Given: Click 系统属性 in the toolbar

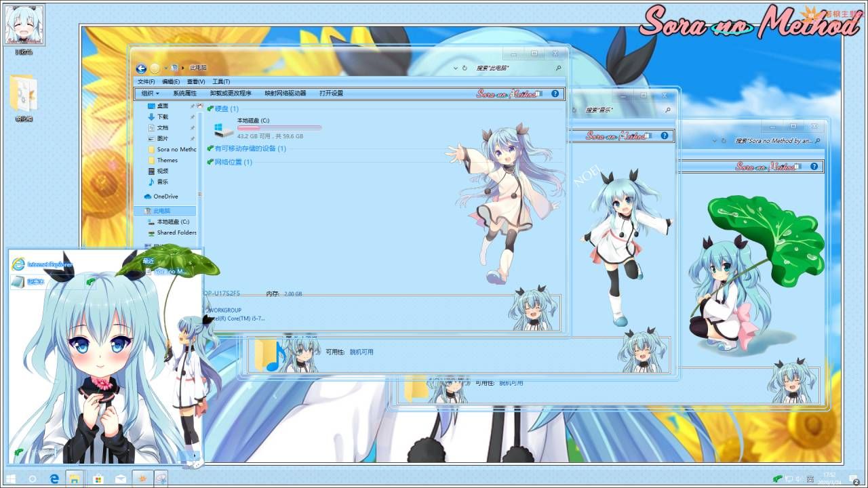Looking at the screenshot, I should click(x=184, y=94).
